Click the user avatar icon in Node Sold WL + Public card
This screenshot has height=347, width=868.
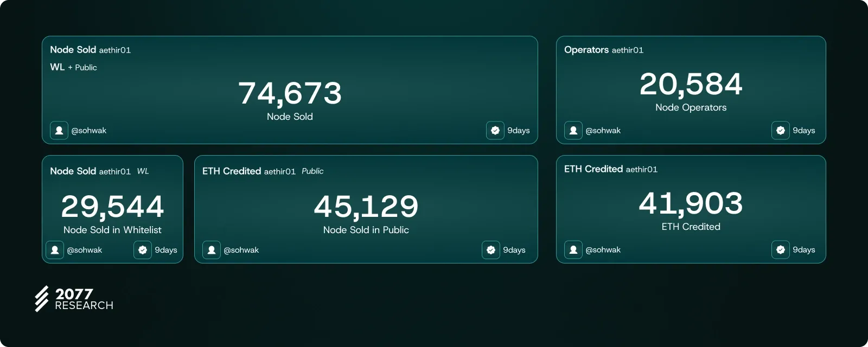(x=59, y=131)
